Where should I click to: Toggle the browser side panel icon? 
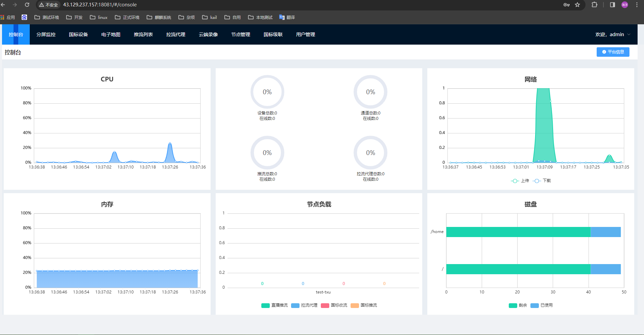(x=612, y=5)
